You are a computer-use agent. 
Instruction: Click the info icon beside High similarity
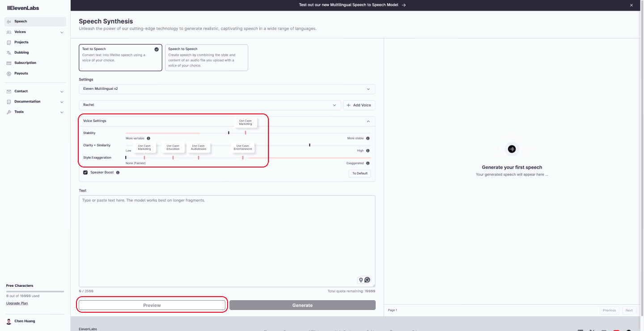pos(368,151)
